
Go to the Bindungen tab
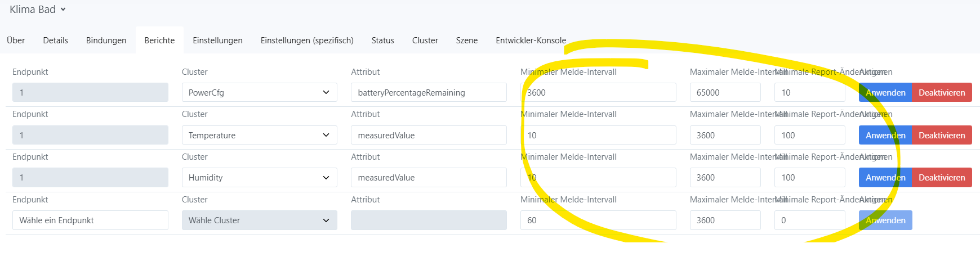coord(106,40)
